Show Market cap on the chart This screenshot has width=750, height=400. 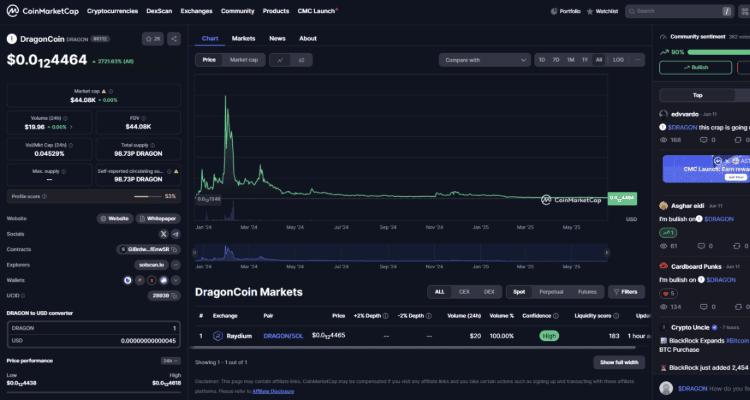[x=244, y=60]
